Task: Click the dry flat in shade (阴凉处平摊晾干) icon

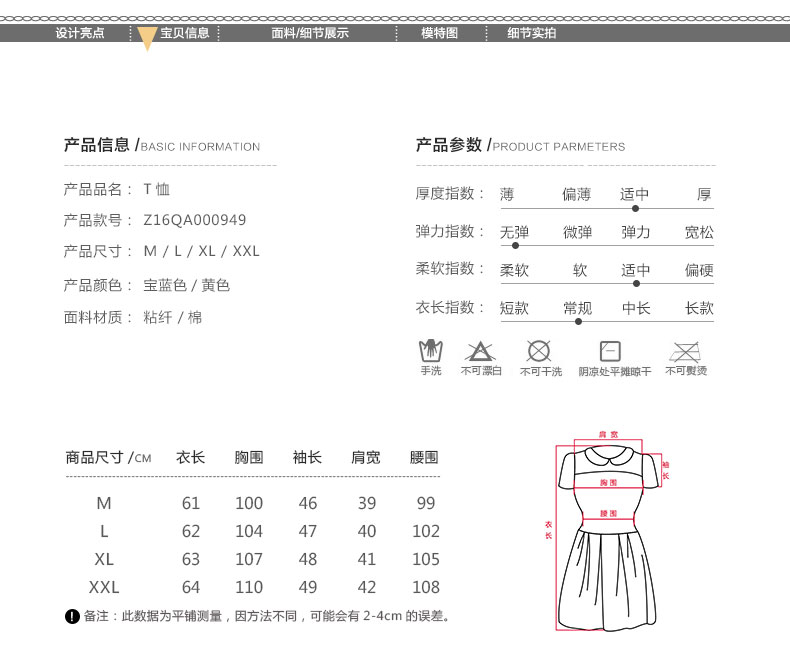Action: pyautogui.click(x=610, y=351)
